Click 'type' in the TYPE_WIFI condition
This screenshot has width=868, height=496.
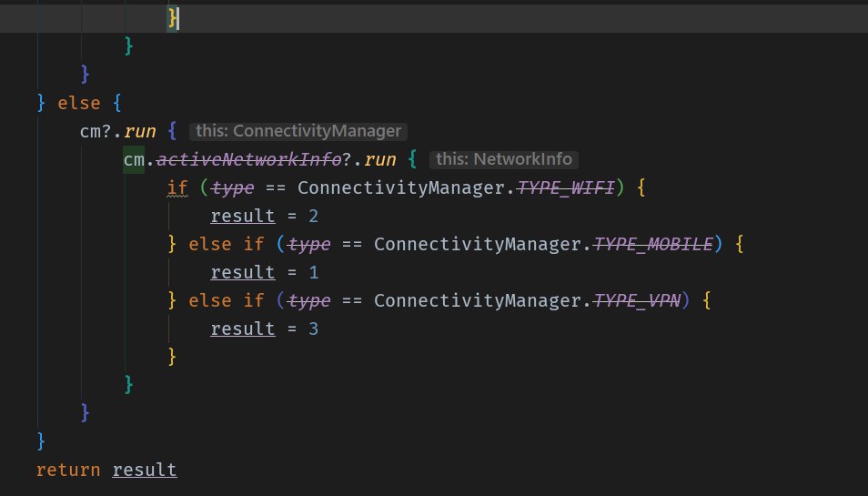tap(233, 187)
